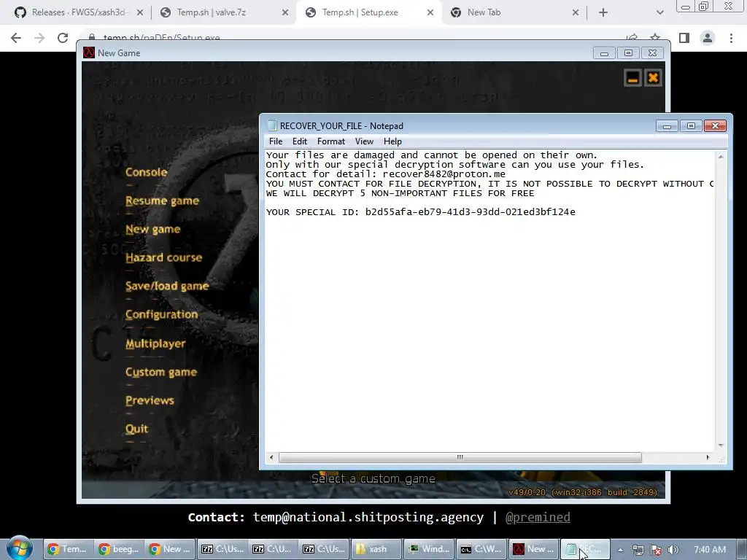Open the Chrome profile avatar
This screenshot has width=747, height=560.
point(708,38)
